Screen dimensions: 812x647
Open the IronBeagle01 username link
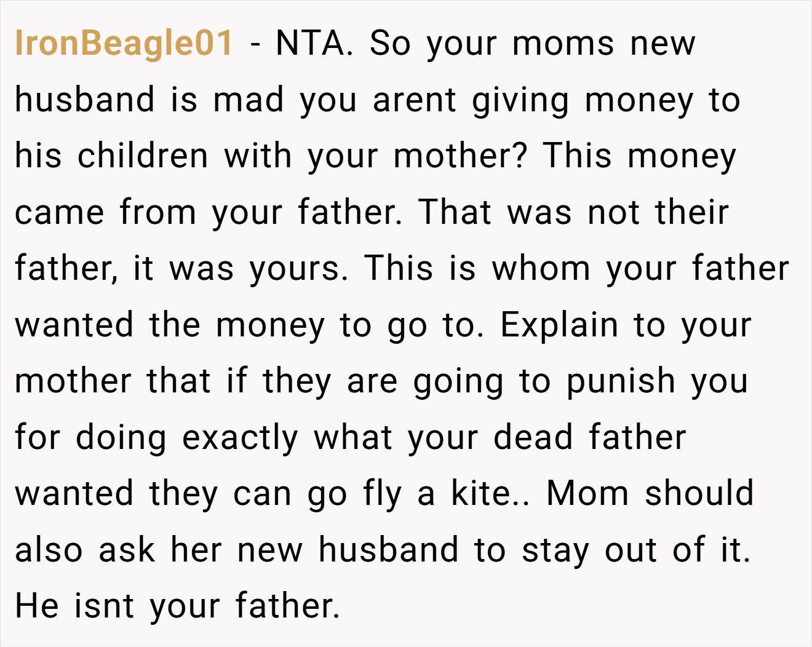tap(124, 44)
